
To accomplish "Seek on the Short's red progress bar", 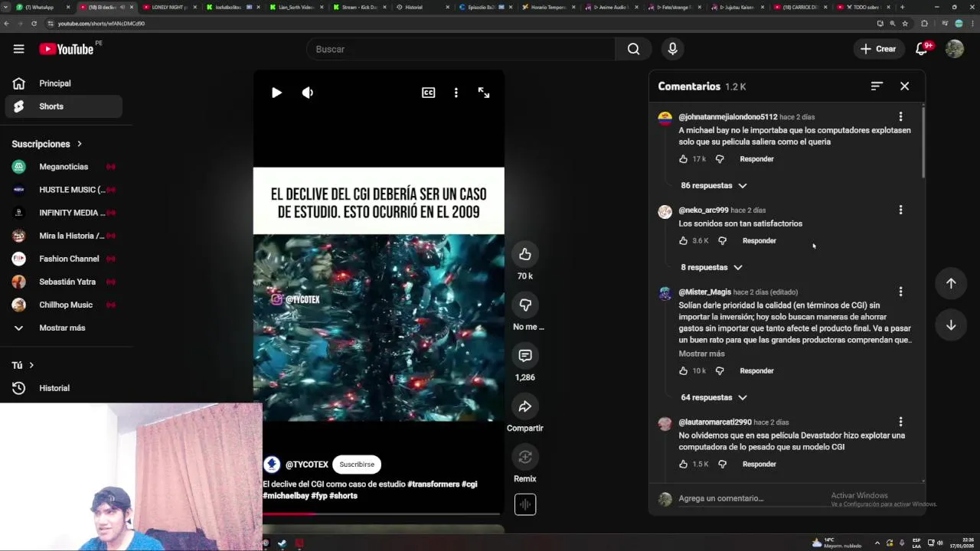I will (381, 514).
